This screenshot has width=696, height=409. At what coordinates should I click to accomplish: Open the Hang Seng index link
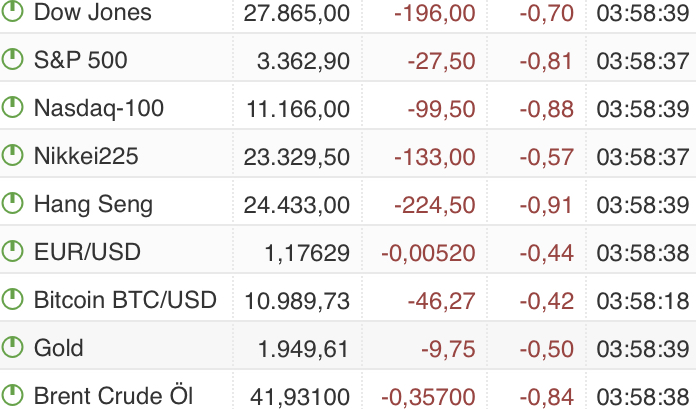pyautogui.click(x=93, y=204)
